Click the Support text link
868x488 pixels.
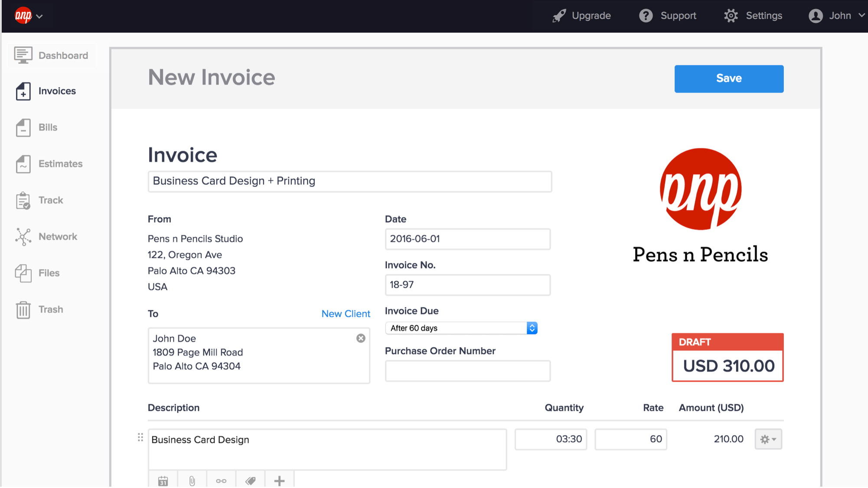coord(678,16)
